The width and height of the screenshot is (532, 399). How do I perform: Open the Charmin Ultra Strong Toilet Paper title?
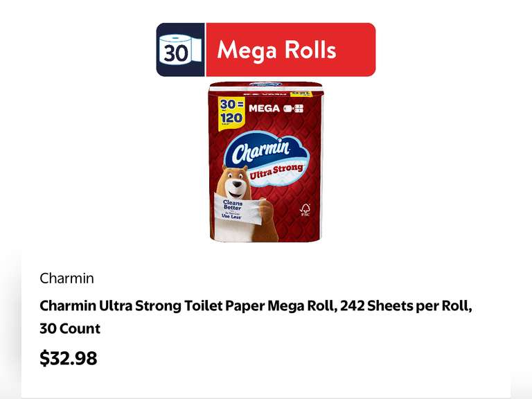point(256,317)
